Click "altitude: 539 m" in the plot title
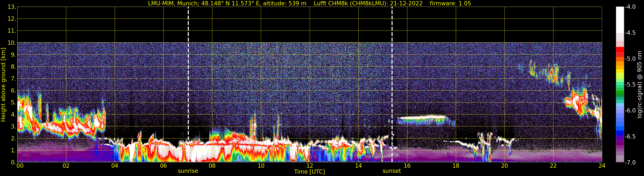Viewport: 644px width, 176px height. click(x=285, y=3)
